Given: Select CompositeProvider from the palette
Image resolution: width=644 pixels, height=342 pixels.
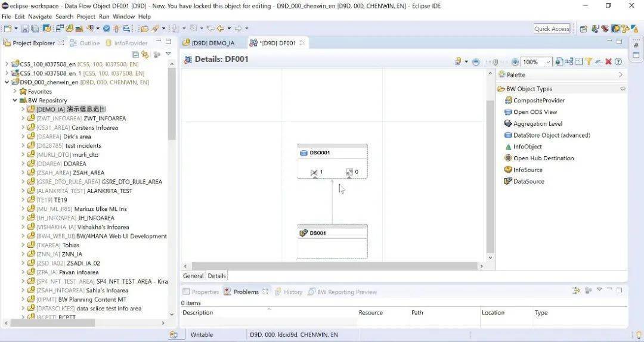Looking at the screenshot, I should point(534,100).
